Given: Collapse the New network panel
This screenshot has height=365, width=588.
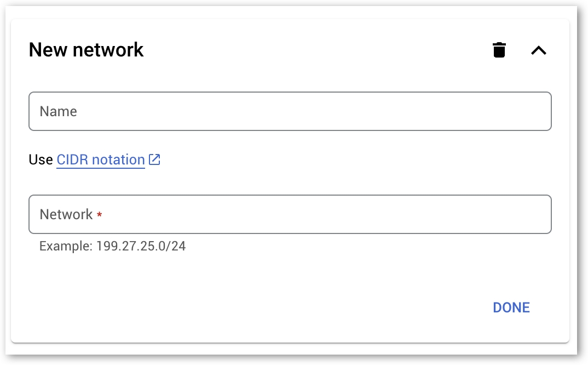Looking at the screenshot, I should [539, 50].
